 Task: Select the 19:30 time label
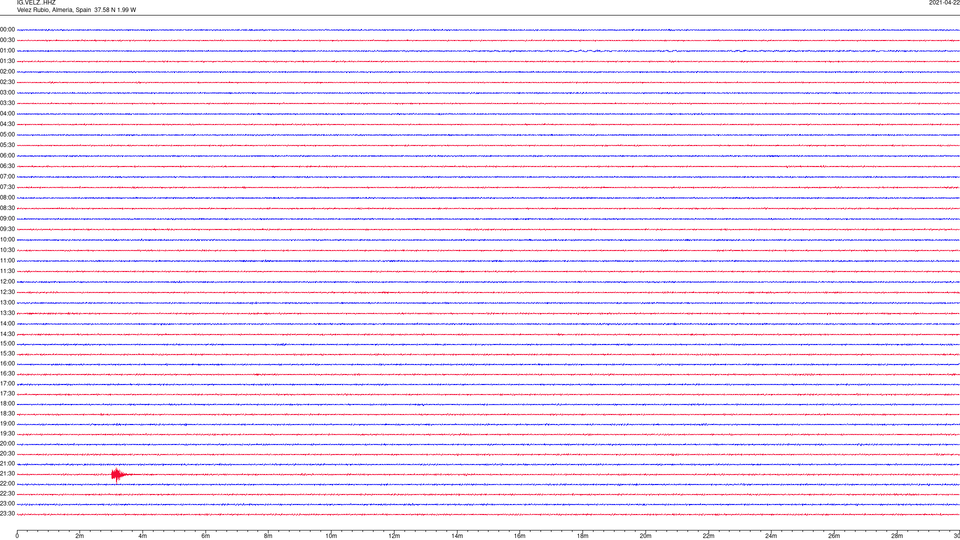click(7, 434)
